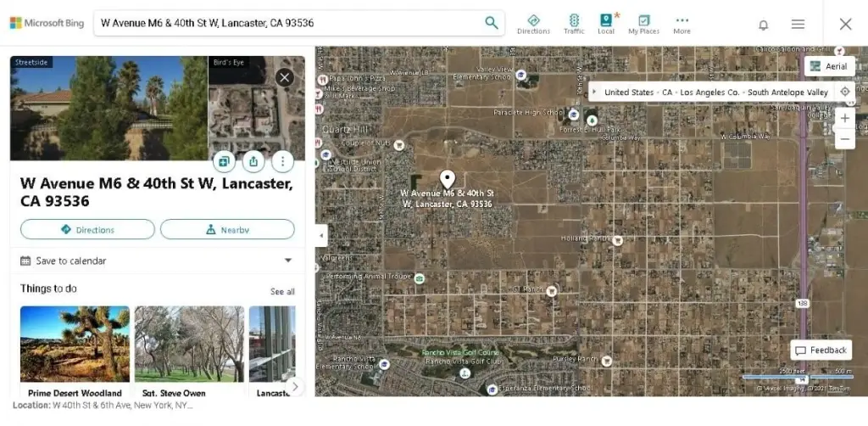Image resolution: width=868 pixels, height=426 pixels.
Task: Open the hamburger settings menu
Action: pos(798,25)
